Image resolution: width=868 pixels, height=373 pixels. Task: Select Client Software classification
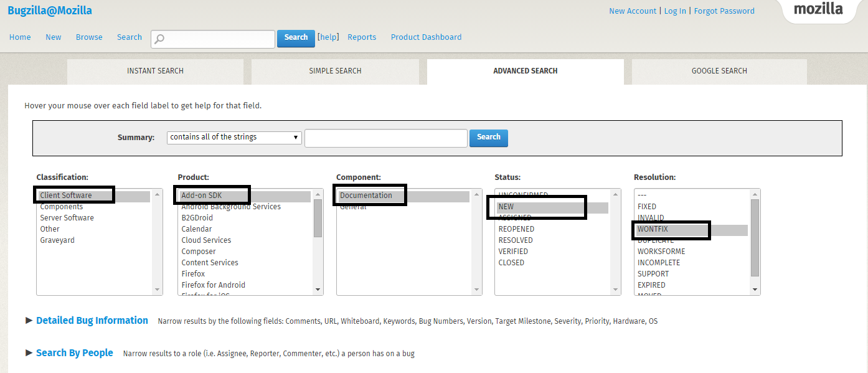click(x=93, y=196)
